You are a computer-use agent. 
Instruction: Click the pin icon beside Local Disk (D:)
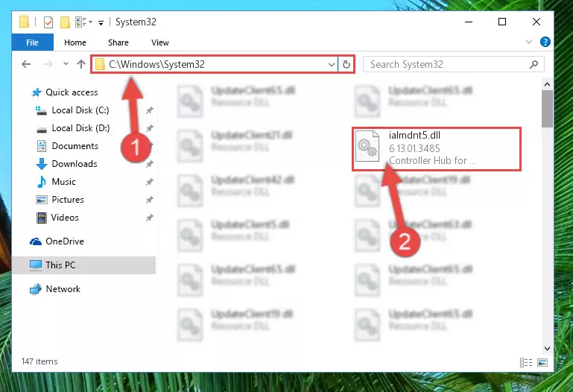[x=150, y=128]
